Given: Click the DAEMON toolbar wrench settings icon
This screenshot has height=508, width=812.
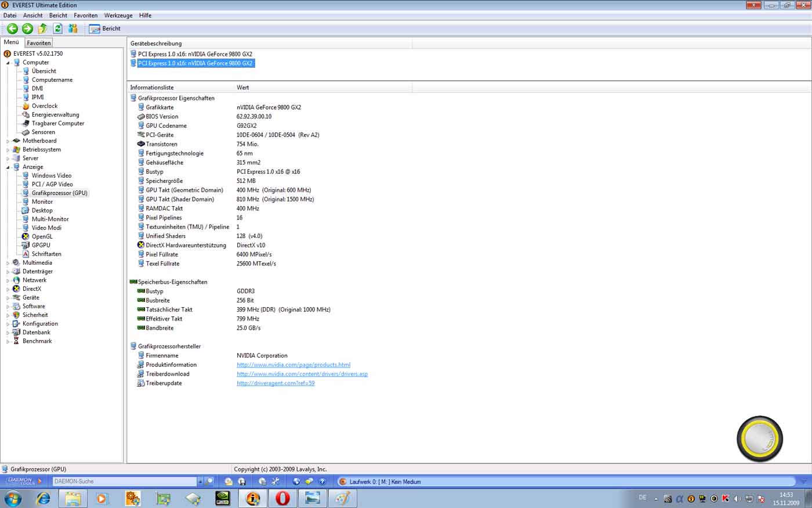Looking at the screenshot, I should pos(275,481).
